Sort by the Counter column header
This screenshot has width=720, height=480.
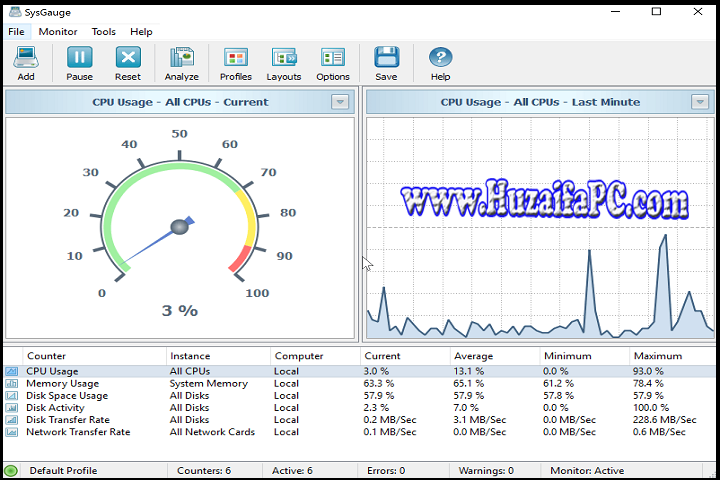(94, 356)
